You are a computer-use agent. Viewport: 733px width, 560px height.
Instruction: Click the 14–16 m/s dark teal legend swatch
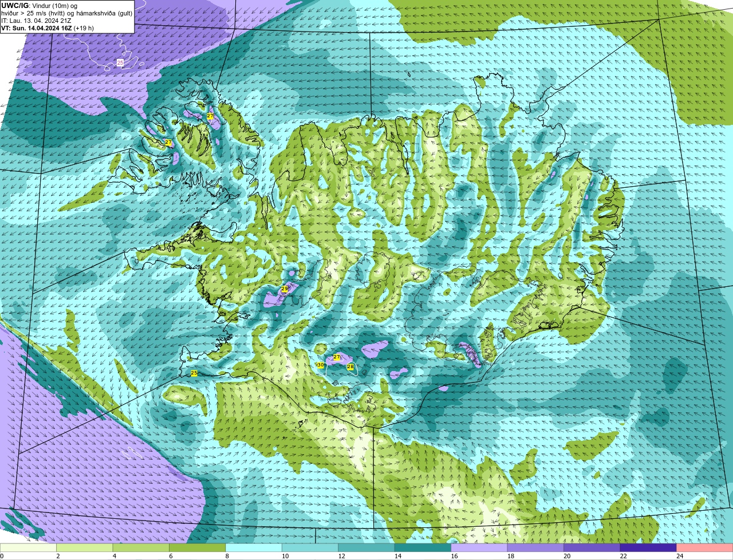pyautogui.click(x=423, y=548)
